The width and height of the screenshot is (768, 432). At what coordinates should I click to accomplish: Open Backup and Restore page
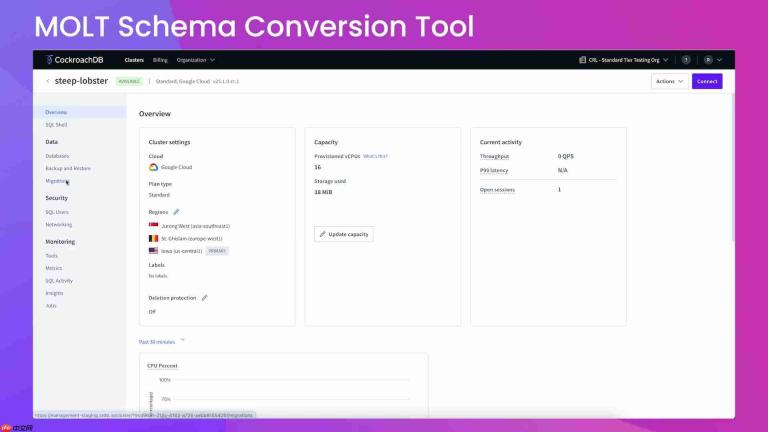point(68,168)
